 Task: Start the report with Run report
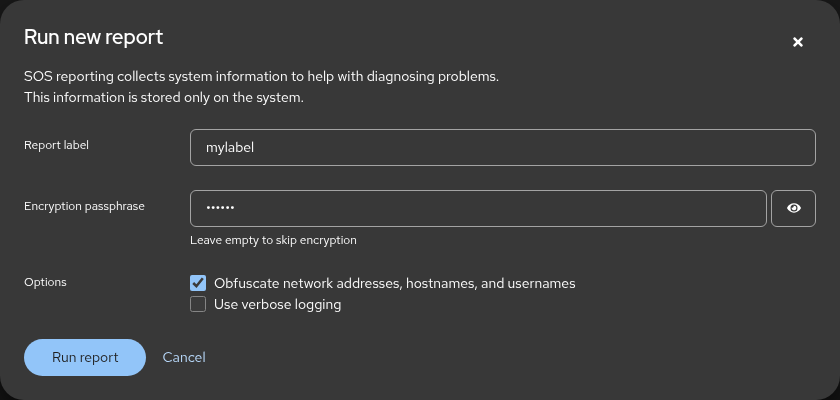click(85, 357)
